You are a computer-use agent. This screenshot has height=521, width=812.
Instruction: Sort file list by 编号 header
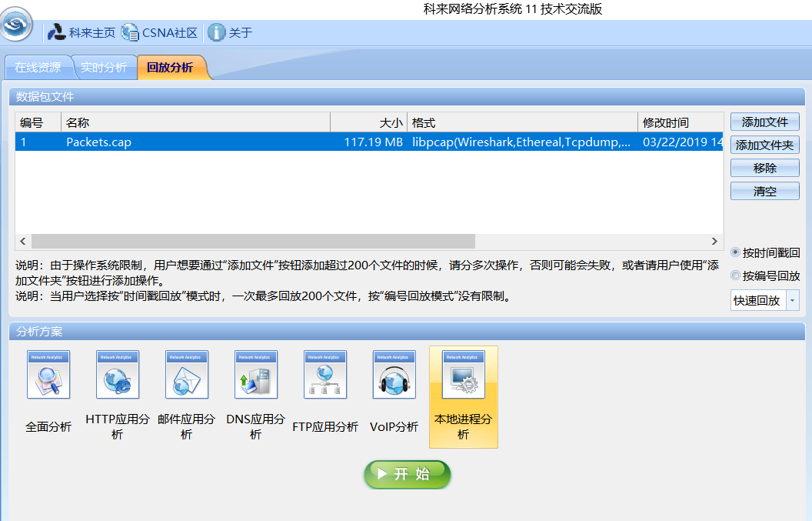(x=38, y=123)
